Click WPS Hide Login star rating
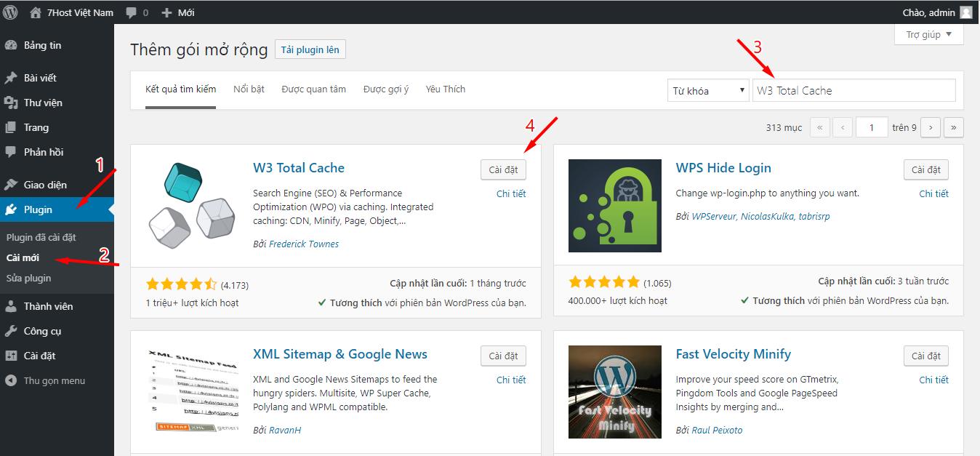The height and width of the screenshot is (456, 980). pos(604,282)
